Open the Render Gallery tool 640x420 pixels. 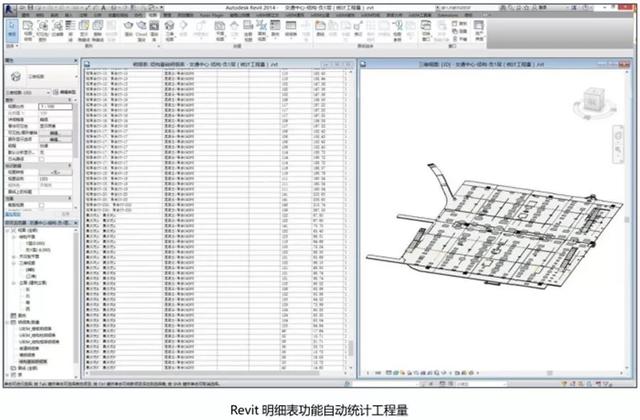coord(154,31)
